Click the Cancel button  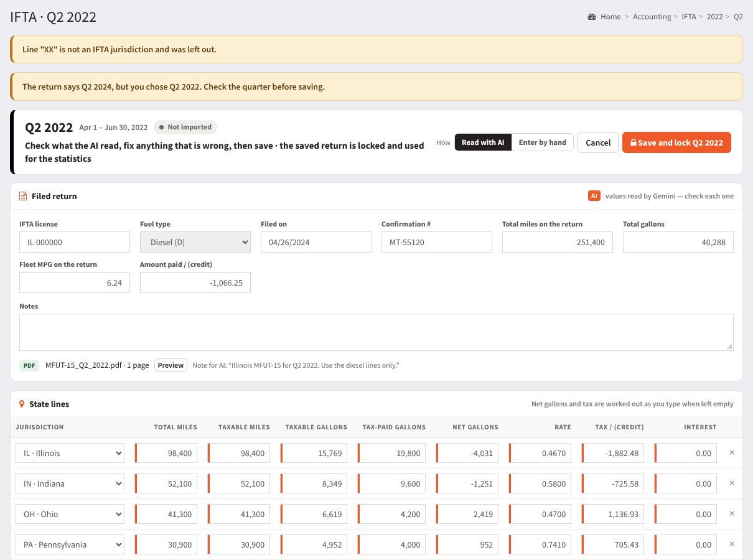598,142
